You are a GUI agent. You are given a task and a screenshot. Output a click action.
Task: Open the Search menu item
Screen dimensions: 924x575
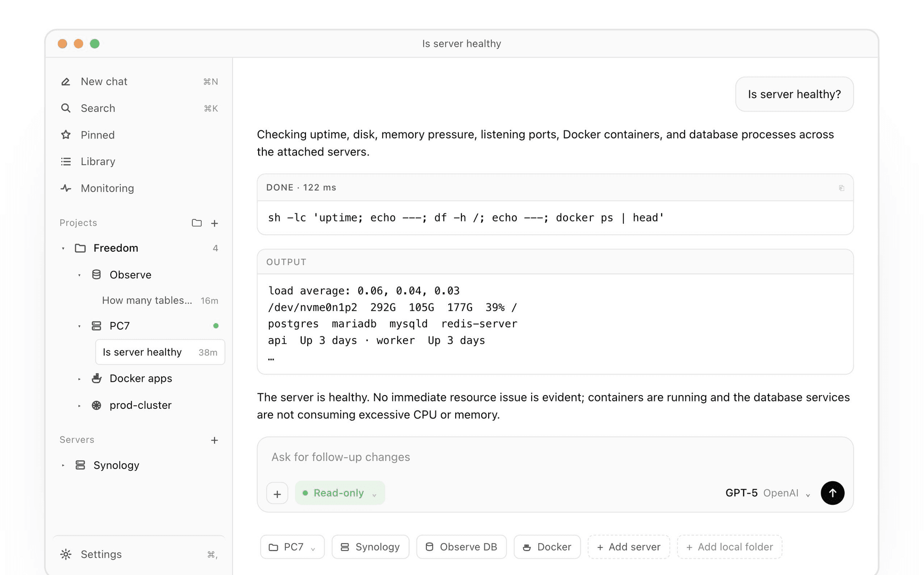(139, 108)
